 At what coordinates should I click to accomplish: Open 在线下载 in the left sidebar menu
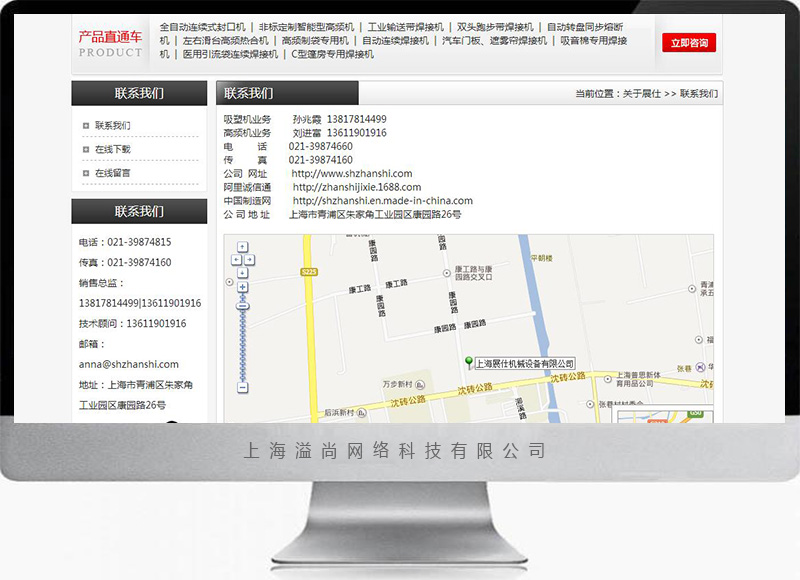point(112,149)
